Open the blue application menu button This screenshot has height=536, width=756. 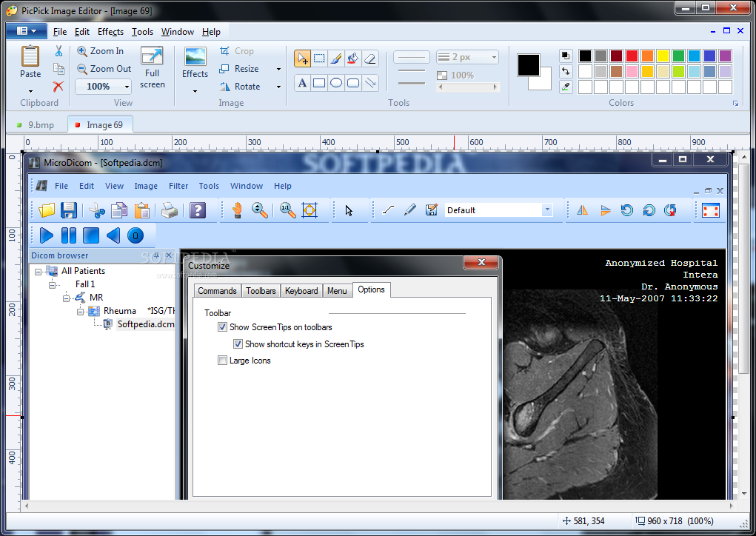(x=27, y=31)
